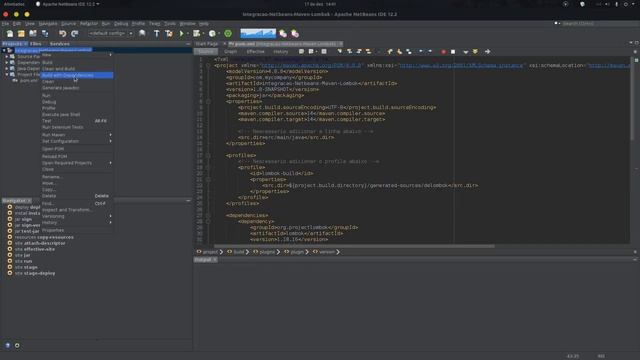This screenshot has width=640, height=360.
Task: Click the first profiler snapshot icon after memory bar
Action: [x=283, y=33]
